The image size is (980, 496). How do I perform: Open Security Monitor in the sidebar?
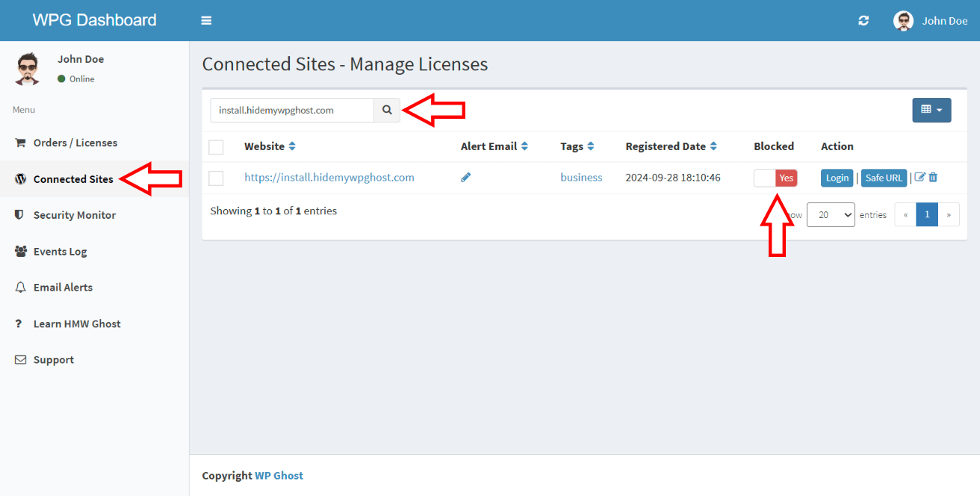(75, 215)
